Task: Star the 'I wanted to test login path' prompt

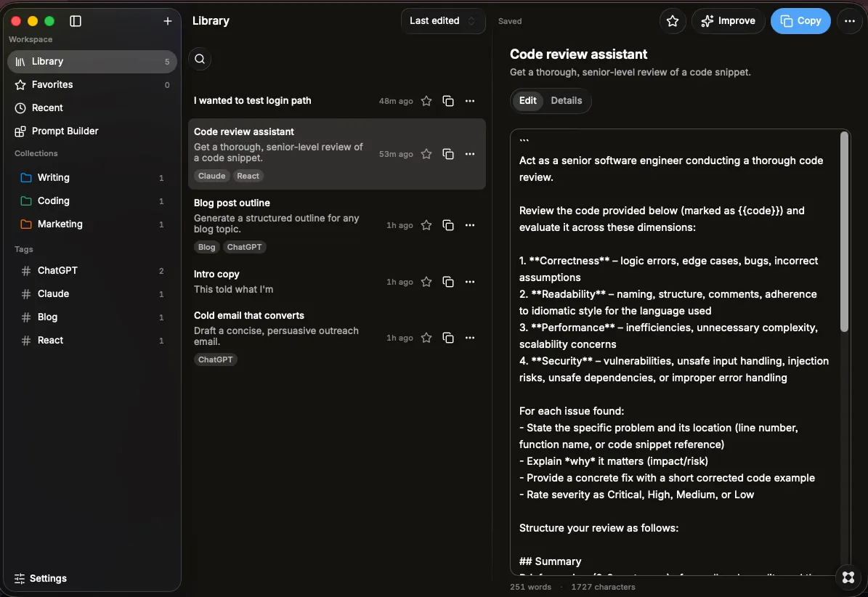Action: 426,101
